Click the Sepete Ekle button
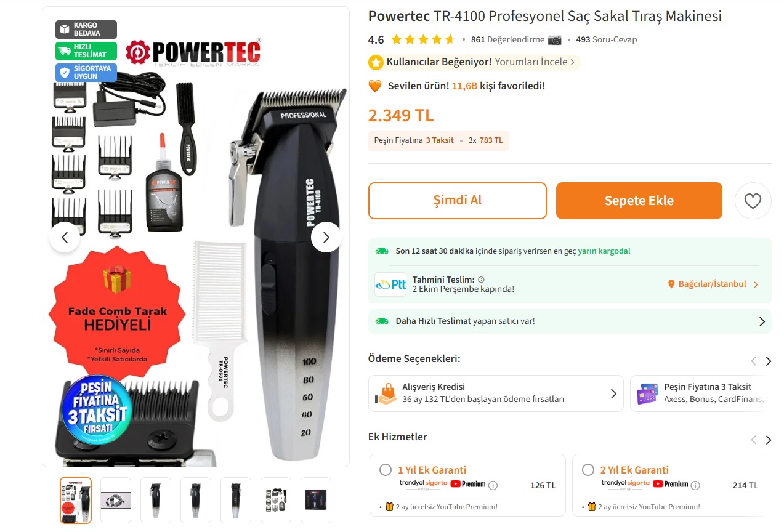The height and width of the screenshot is (532, 784). [639, 201]
